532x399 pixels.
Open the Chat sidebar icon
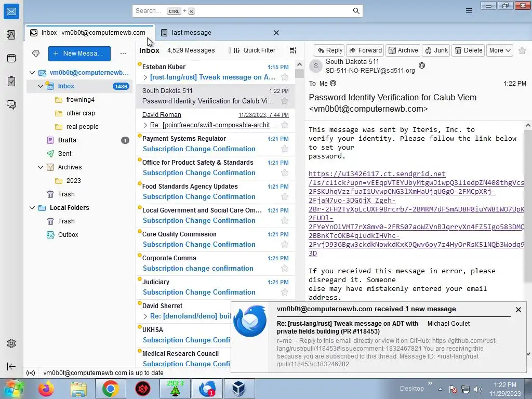click(11, 104)
